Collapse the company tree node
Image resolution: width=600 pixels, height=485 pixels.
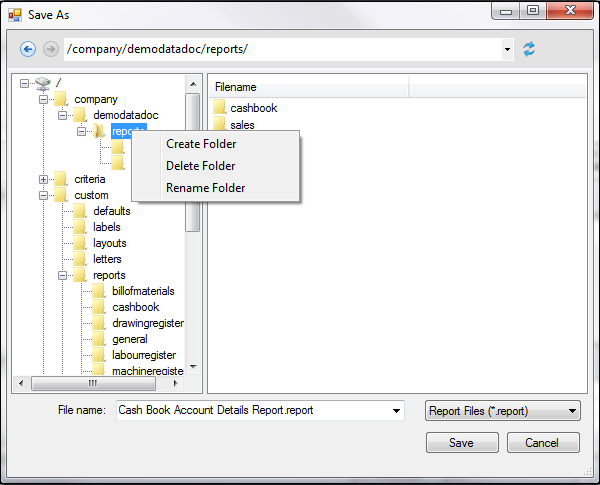(43, 99)
